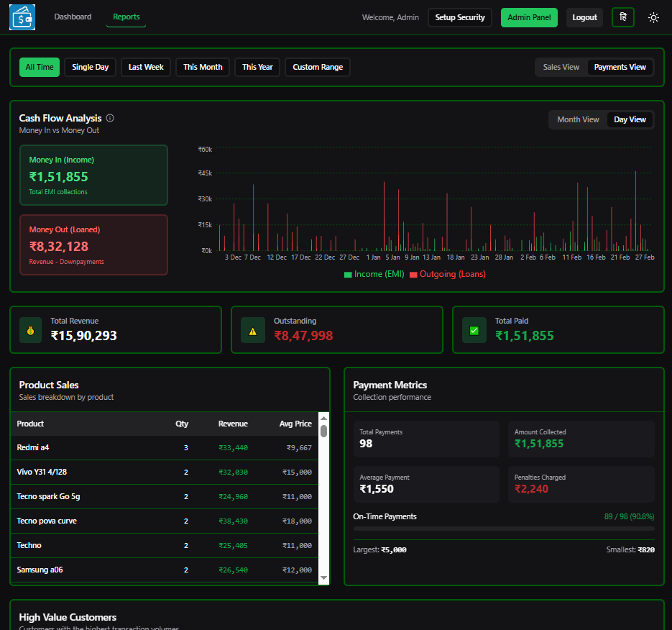Click the warning triangle icon on Outstanding card
The height and width of the screenshot is (630, 672).
click(251, 329)
